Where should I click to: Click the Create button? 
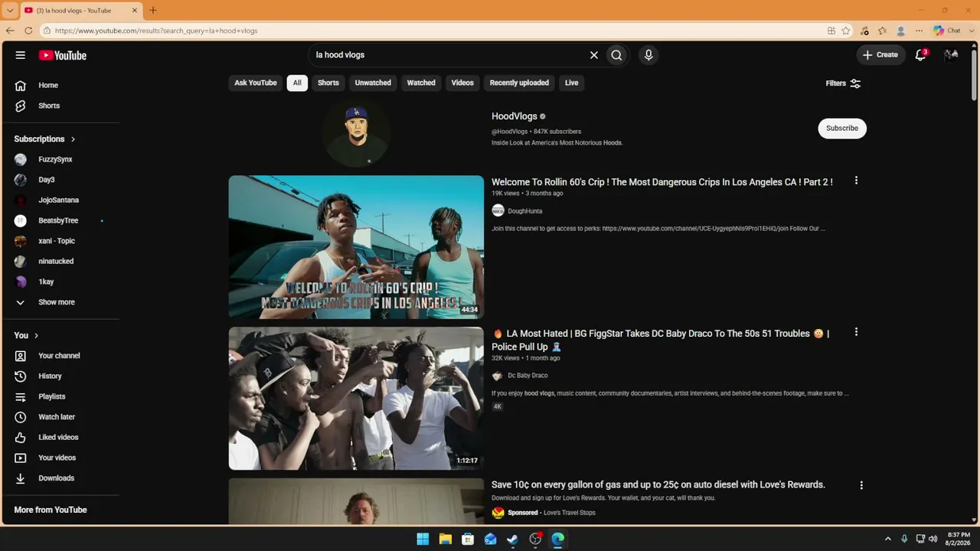point(880,55)
